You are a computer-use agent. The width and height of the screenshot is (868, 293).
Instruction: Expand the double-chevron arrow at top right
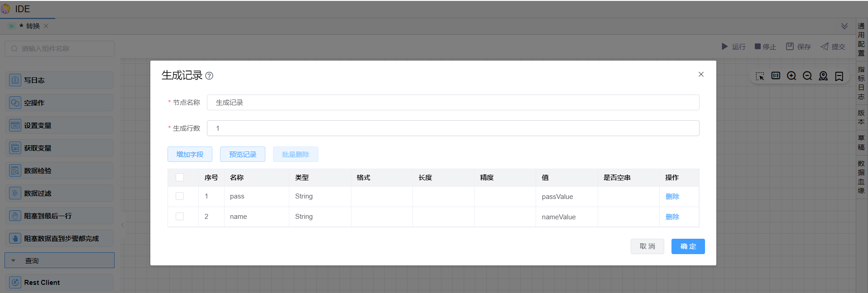click(844, 26)
